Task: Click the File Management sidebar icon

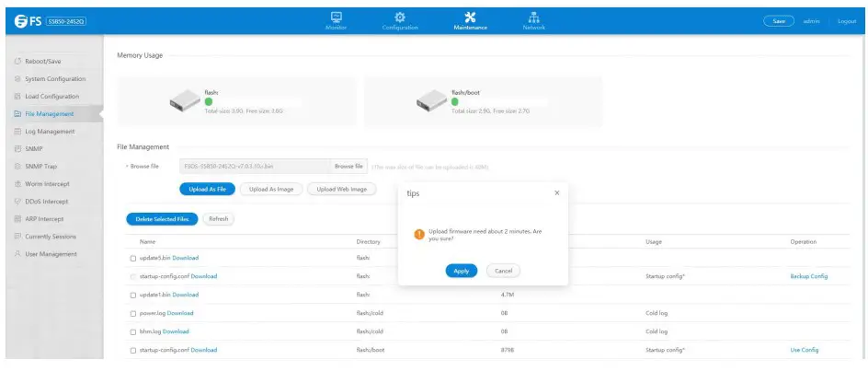Action: [17, 114]
